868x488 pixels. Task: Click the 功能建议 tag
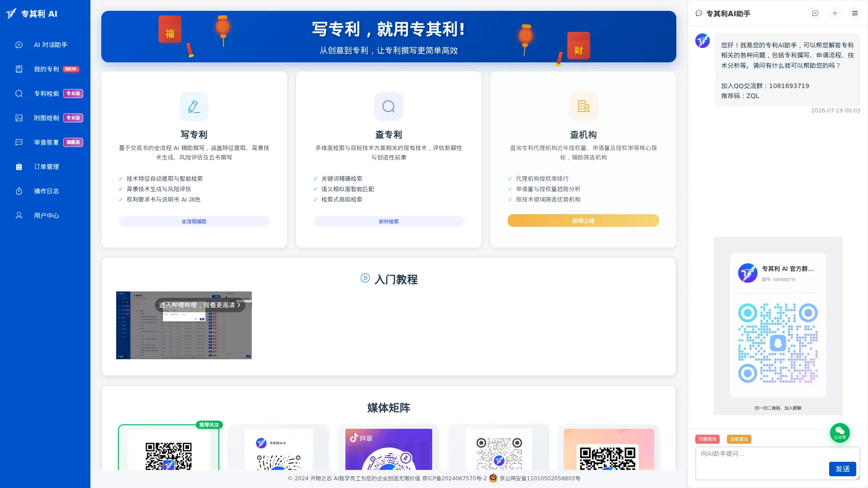(x=739, y=439)
